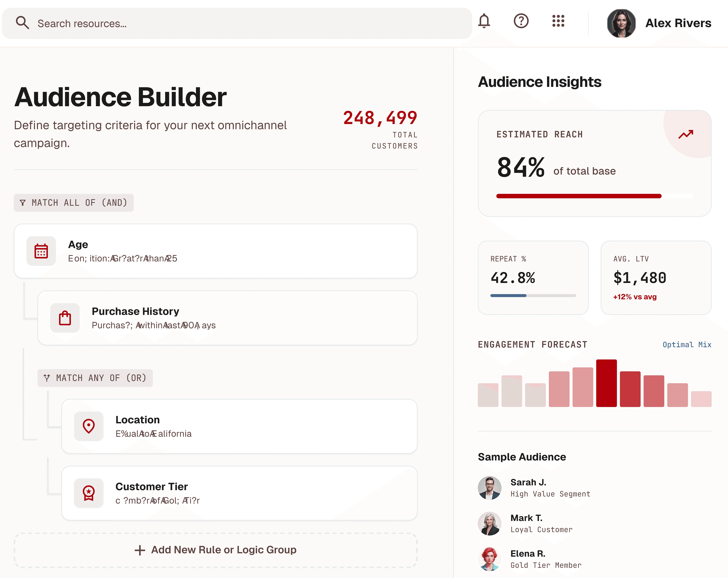The width and height of the screenshot is (728, 578).
Task: Click the Estimated Reach red progress bar
Action: pyautogui.click(x=578, y=196)
